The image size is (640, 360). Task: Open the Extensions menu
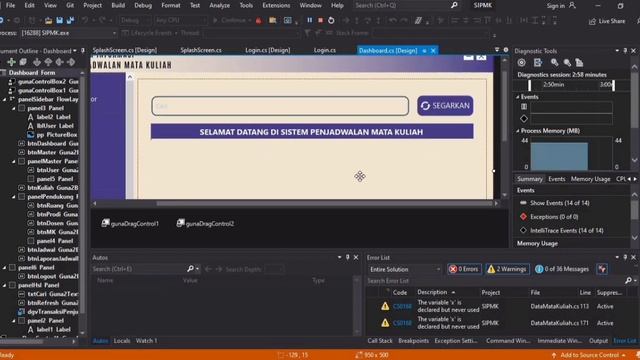point(276,5)
